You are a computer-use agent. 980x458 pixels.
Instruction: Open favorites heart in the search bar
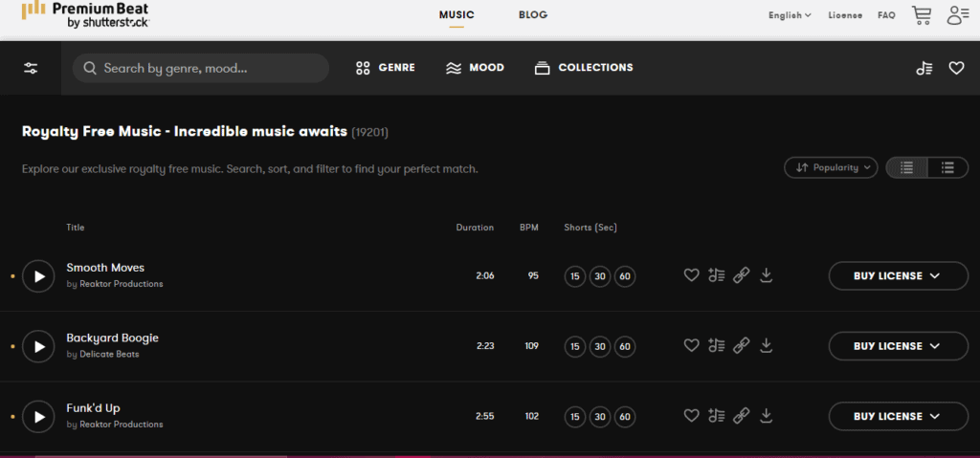956,68
